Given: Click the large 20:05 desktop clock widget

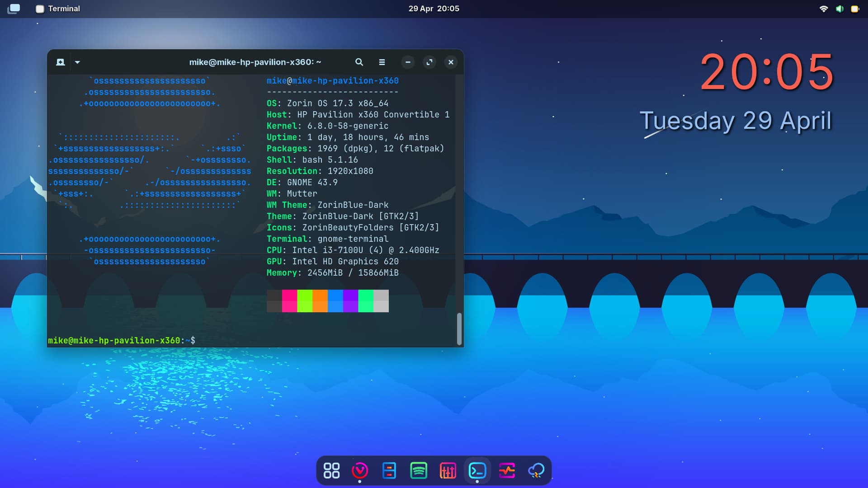Looking at the screenshot, I should pos(767,72).
